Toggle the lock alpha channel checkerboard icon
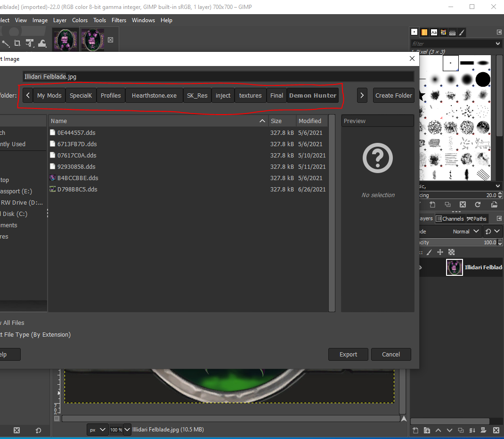Viewport: 504px width, 439px height. tap(452, 252)
